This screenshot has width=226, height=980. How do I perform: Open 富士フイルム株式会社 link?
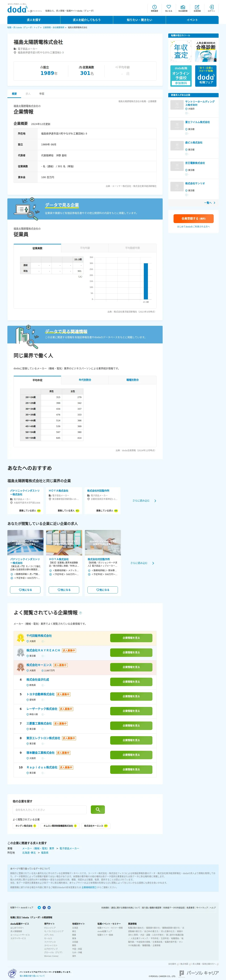[197, 122]
